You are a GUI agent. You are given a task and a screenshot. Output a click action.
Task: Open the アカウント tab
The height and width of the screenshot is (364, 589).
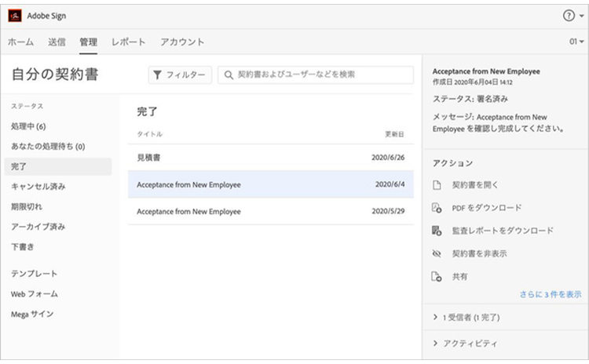point(182,42)
